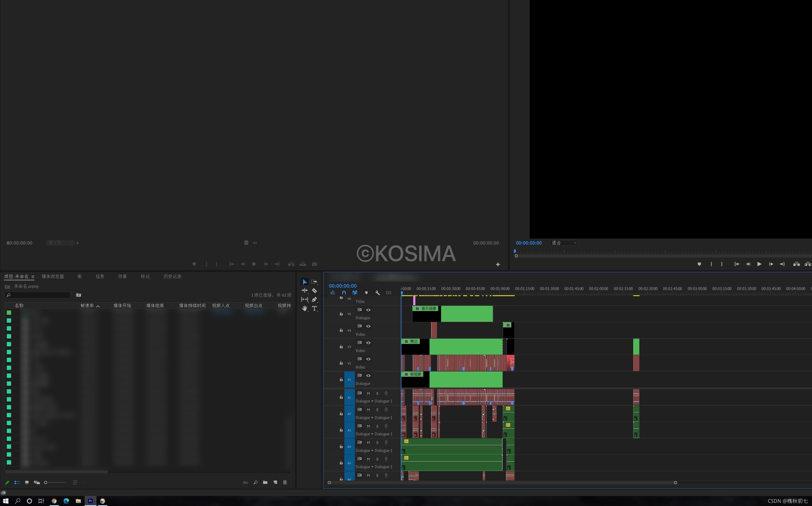
Task: Switch project panel to icon view
Action: [x=27, y=482]
